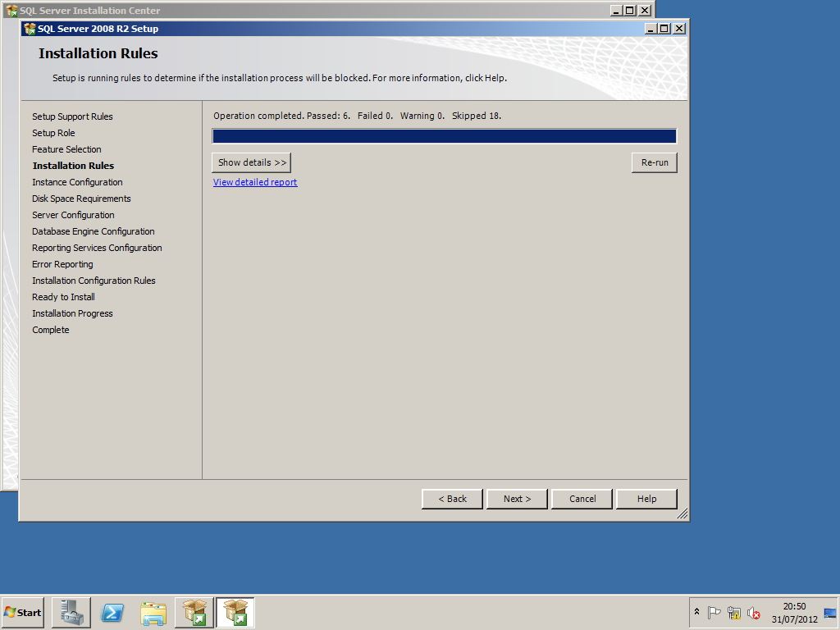Select the active SQL Server Setup taskbar item
Screen dimensions: 840x630
(x=235, y=612)
